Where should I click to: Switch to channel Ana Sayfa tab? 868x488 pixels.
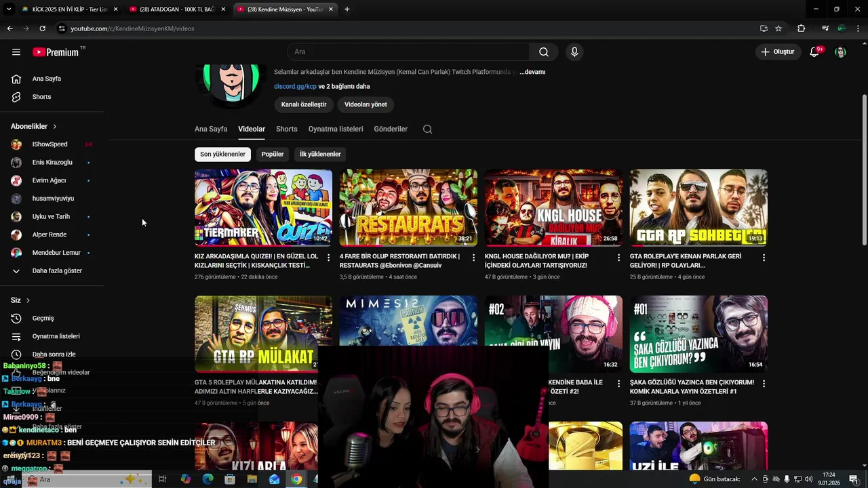pos(211,129)
